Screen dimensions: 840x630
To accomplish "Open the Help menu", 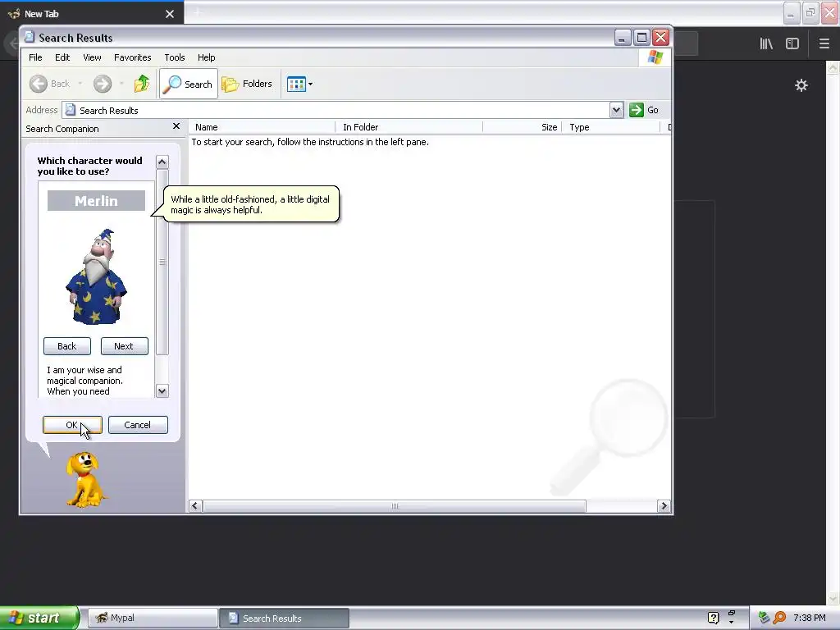I will click(x=206, y=57).
